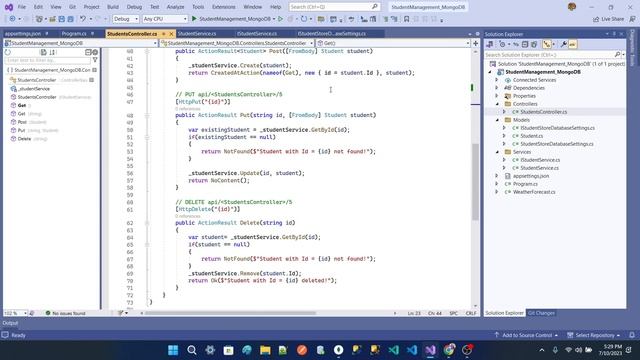Click notifications bell in status bar
Image resolution: width=640 pixels, height=360 pixels.
click(x=632, y=335)
